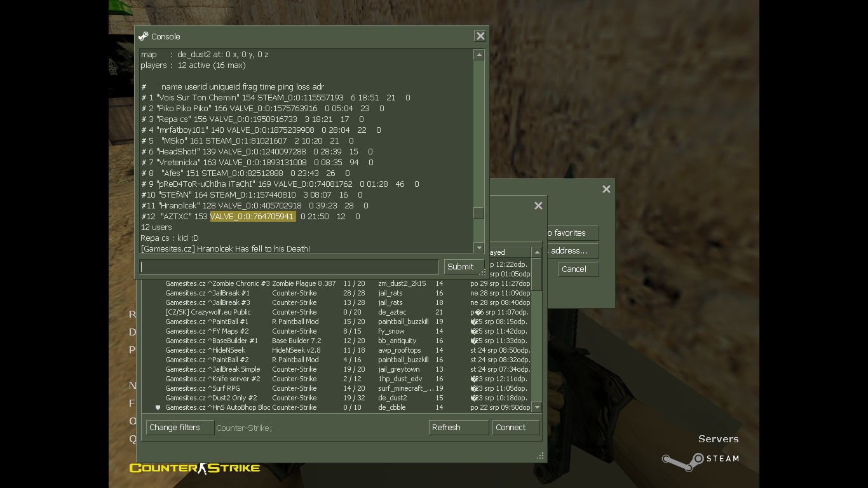The image size is (868, 488).
Task: Click the Refresh button in server browser
Action: (458, 428)
